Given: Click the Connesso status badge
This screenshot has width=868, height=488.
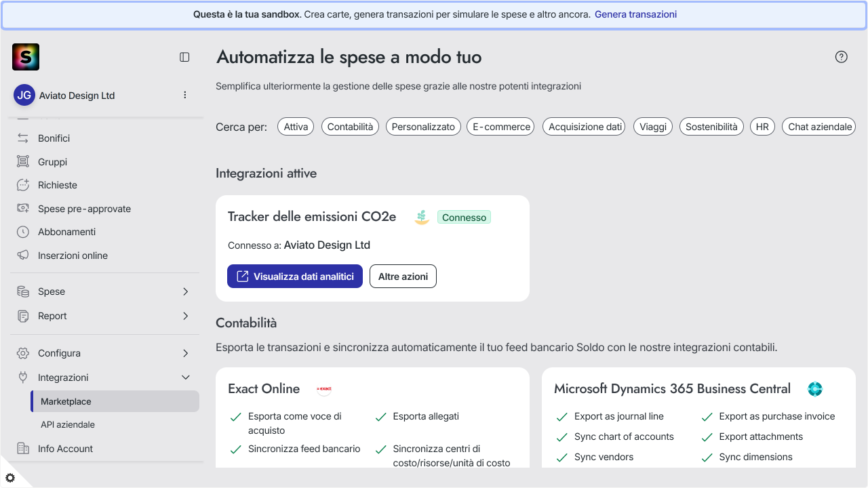Looking at the screenshot, I should [x=464, y=218].
